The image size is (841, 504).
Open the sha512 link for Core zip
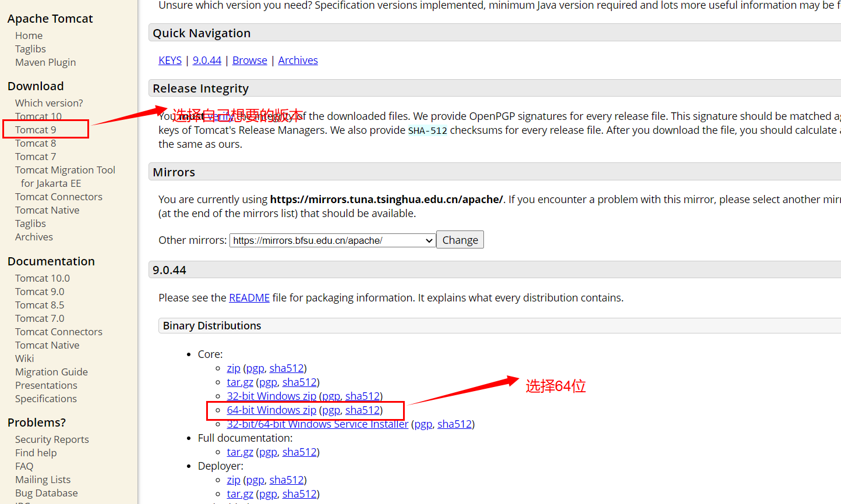point(287,368)
